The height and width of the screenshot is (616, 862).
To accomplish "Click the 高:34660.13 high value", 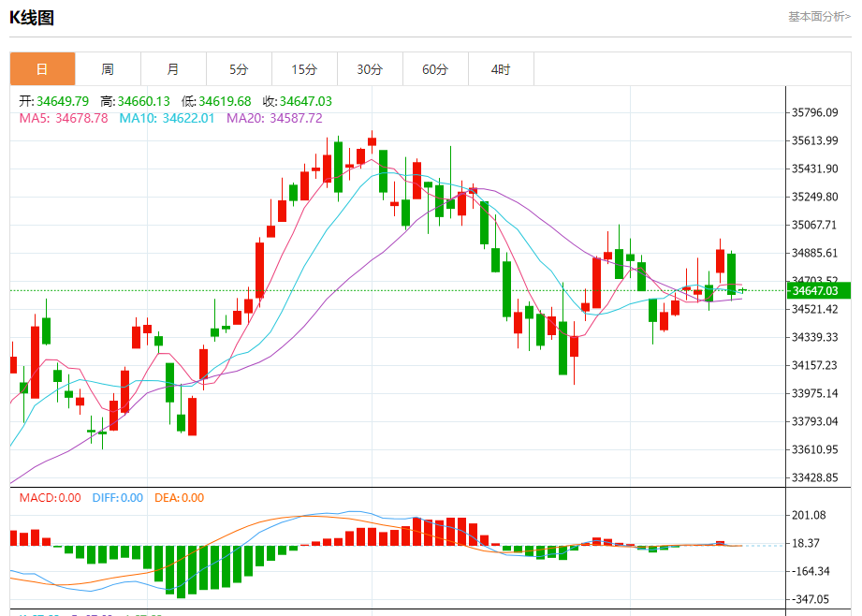I will click(135, 101).
